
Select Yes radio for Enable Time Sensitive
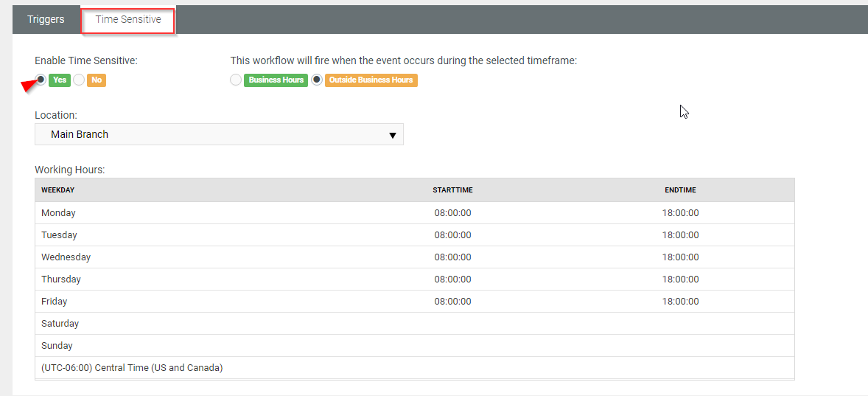[x=41, y=80]
